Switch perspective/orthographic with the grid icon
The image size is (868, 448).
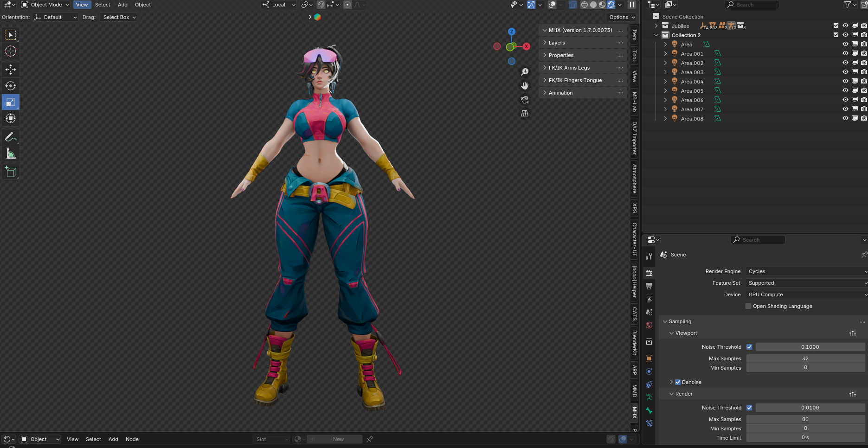525,114
